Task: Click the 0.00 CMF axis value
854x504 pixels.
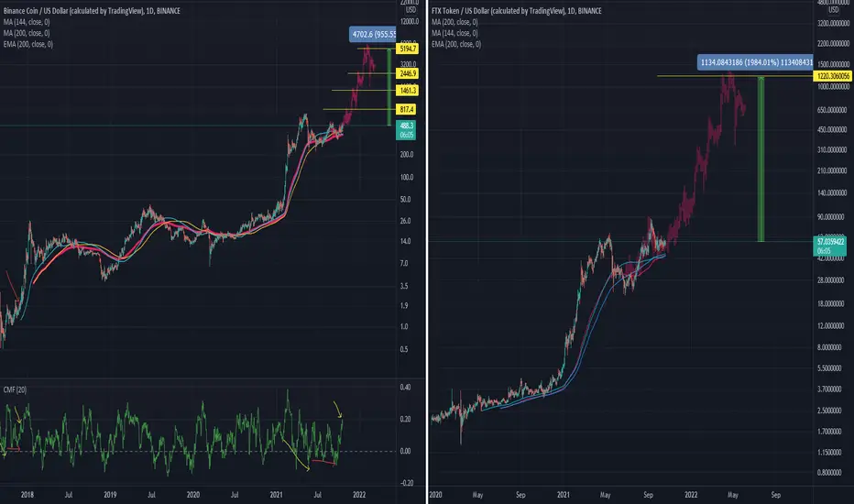Action: [405, 451]
